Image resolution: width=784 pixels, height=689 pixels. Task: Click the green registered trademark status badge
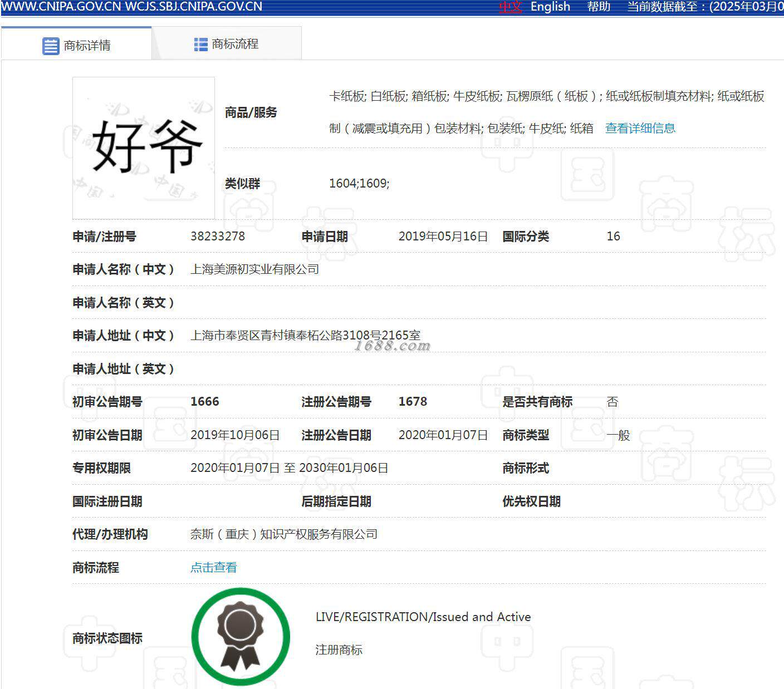(241, 637)
